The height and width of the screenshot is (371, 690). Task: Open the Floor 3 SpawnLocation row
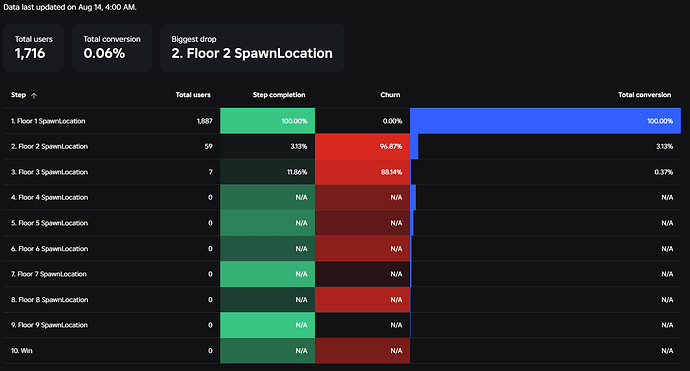coord(342,172)
